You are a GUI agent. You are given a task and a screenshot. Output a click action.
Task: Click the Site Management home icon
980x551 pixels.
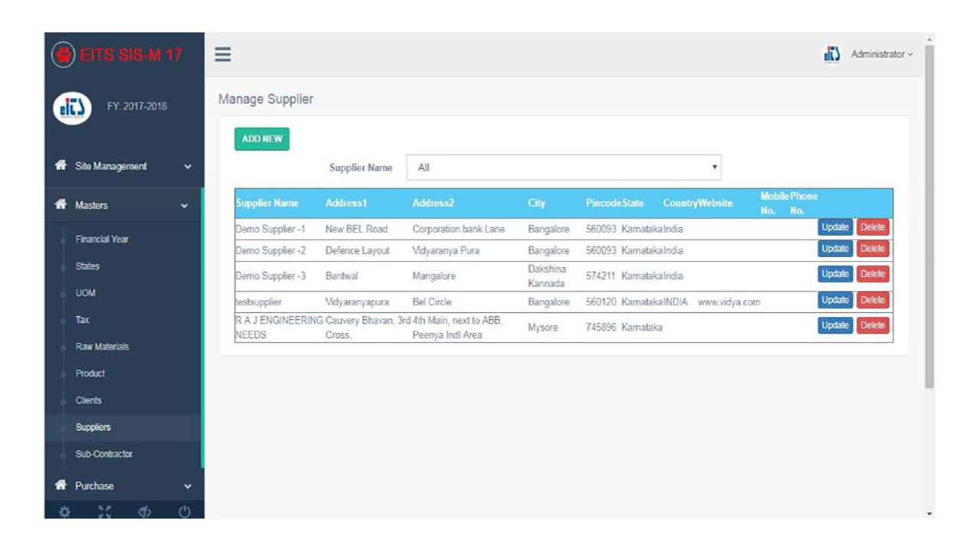click(x=60, y=165)
